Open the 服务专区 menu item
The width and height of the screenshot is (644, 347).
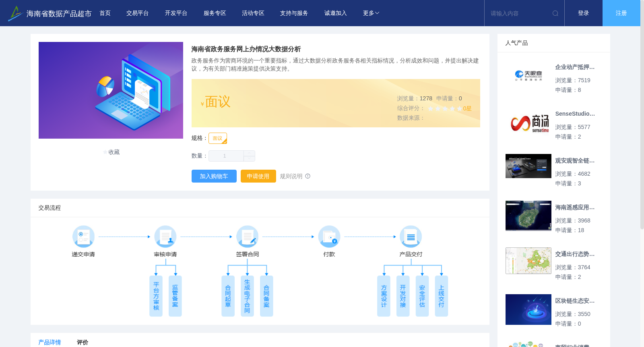click(x=215, y=13)
